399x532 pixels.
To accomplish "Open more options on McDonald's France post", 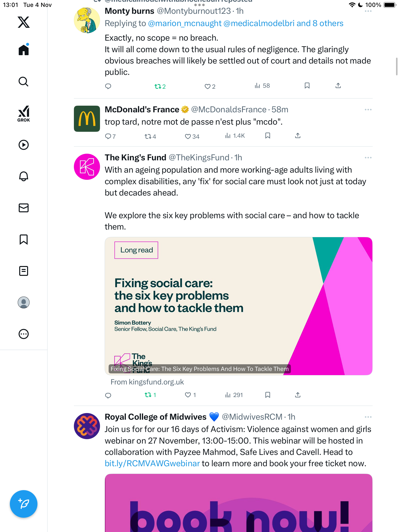I will [368, 110].
